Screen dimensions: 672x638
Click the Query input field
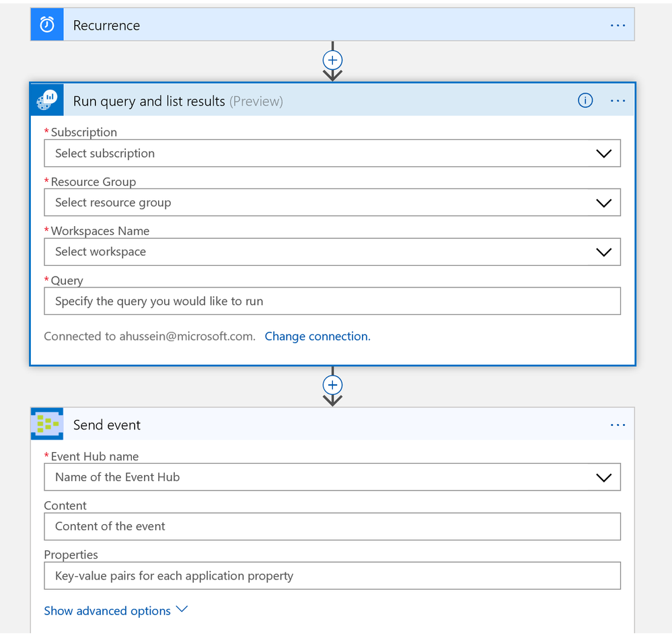point(332,301)
